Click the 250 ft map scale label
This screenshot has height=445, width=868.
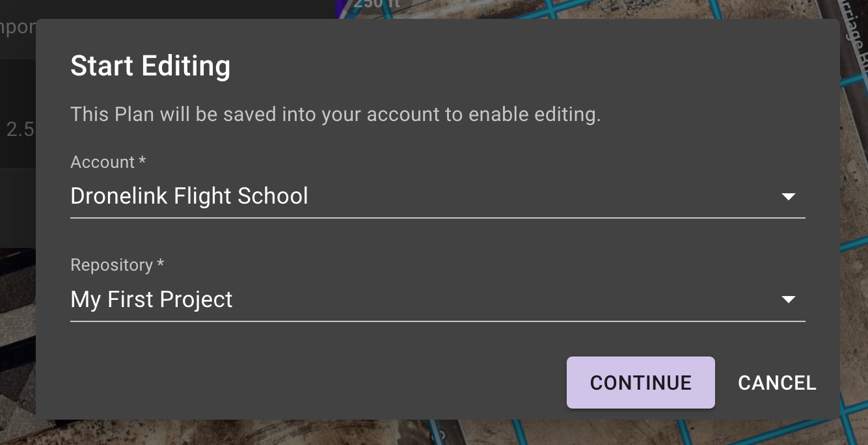tap(376, 4)
